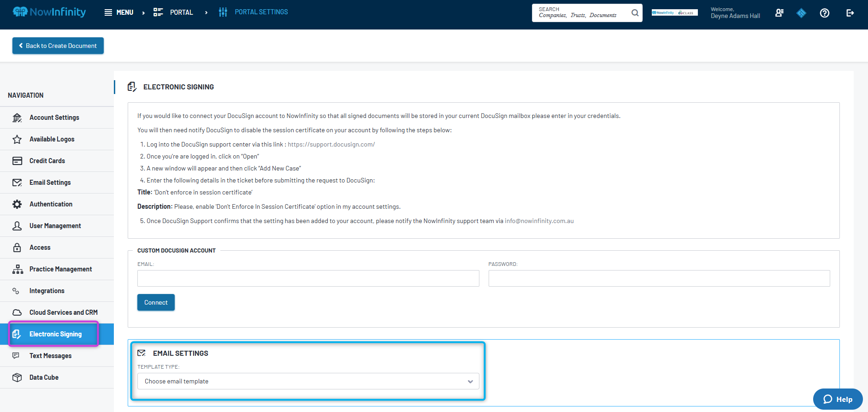Click the Data Cube icon in sidebar
Viewport: 868px width, 412px height.
[17, 377]
